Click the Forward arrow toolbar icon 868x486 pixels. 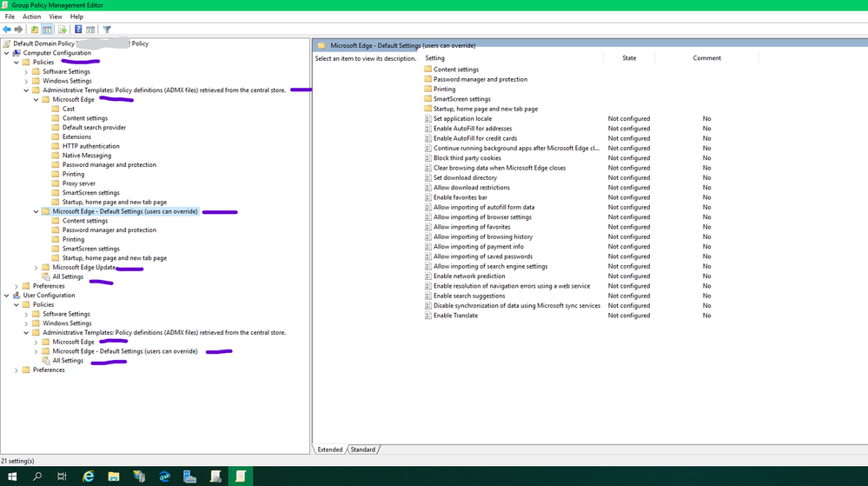[18, 30]
